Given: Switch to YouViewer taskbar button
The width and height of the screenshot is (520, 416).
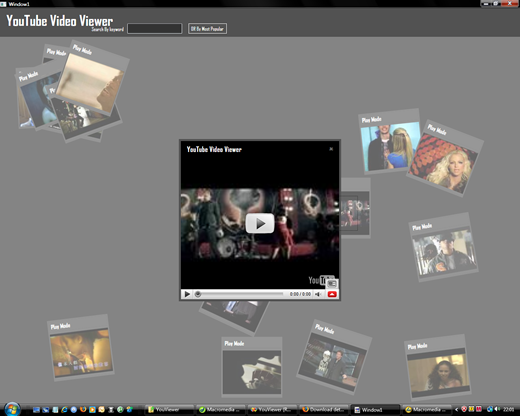Looking at the screenshot, I should tap(169, 409).
